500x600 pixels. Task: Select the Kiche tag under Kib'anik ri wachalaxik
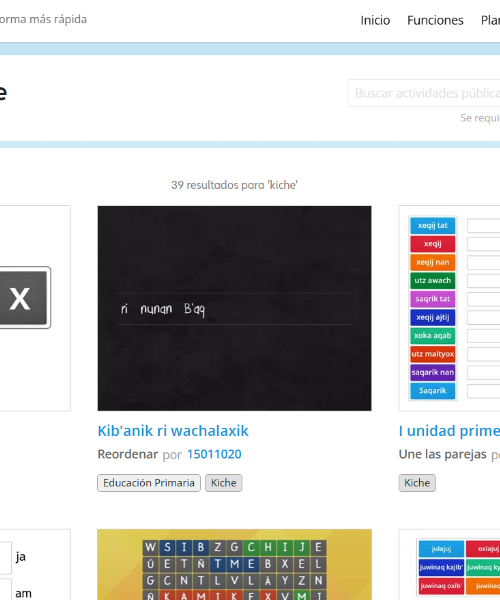tap(223, 483)
